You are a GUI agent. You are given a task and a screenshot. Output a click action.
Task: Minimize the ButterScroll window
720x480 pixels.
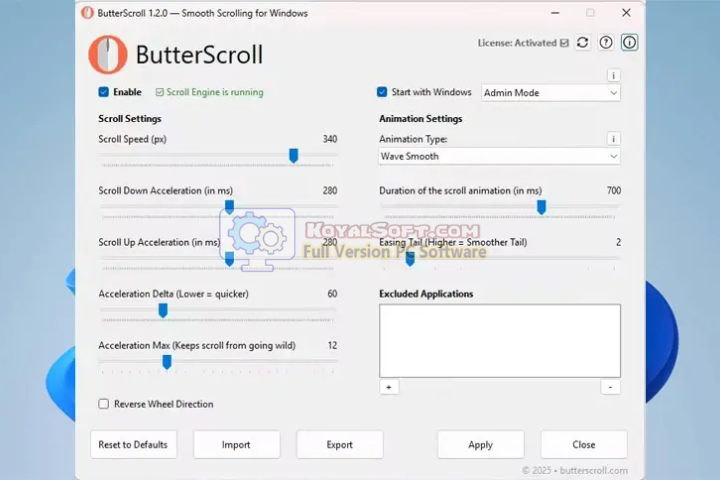tap(555, 13)
